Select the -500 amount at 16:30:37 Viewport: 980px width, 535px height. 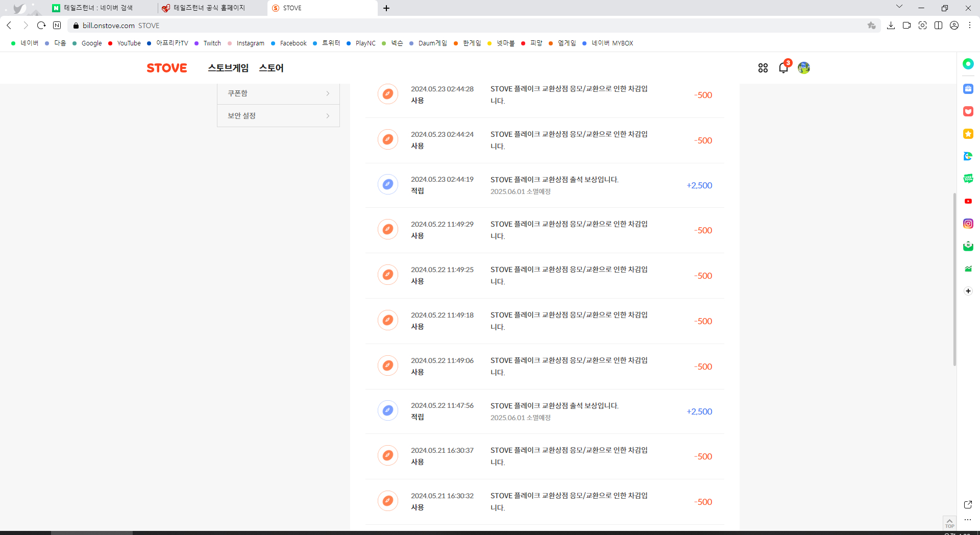pyautogui.click(x=703, y=456)
